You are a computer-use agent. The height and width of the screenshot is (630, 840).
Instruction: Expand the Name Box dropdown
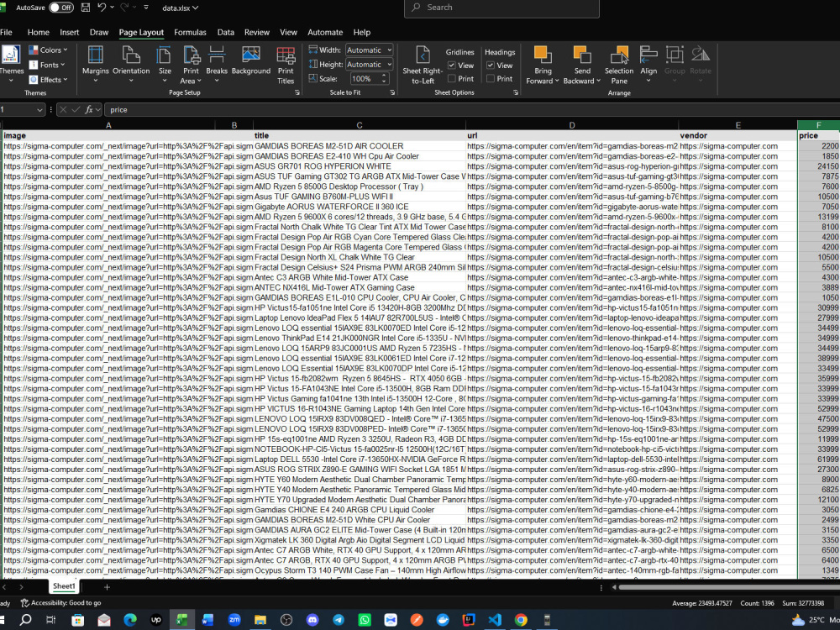[x=39, y=110]
